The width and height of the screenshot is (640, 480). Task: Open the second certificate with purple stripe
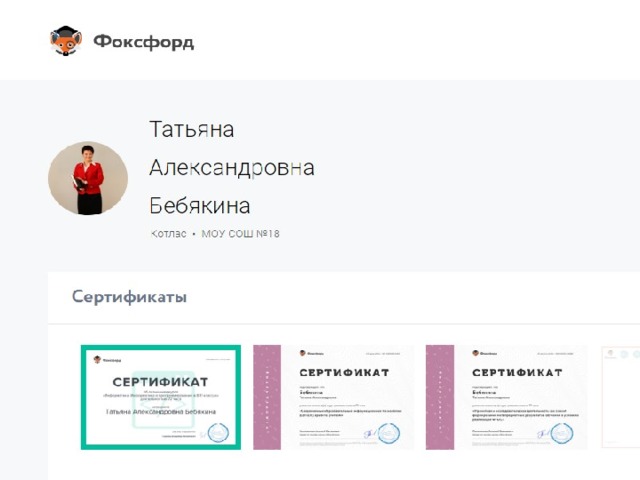(333, 397)
